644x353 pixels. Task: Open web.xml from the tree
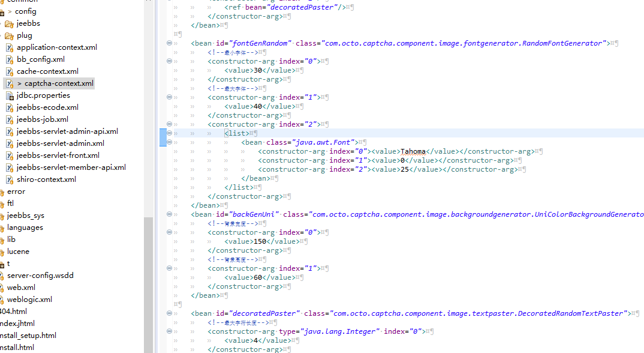tap(21, 287)
